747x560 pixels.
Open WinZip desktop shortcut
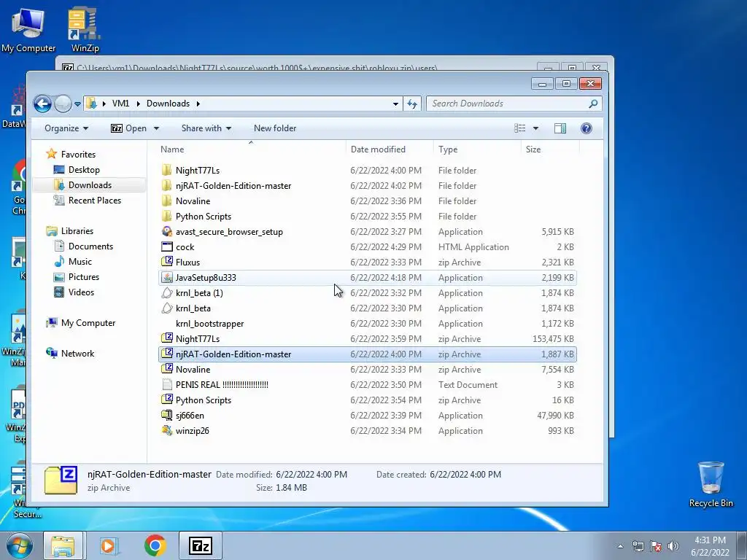(x=85, y=29)
